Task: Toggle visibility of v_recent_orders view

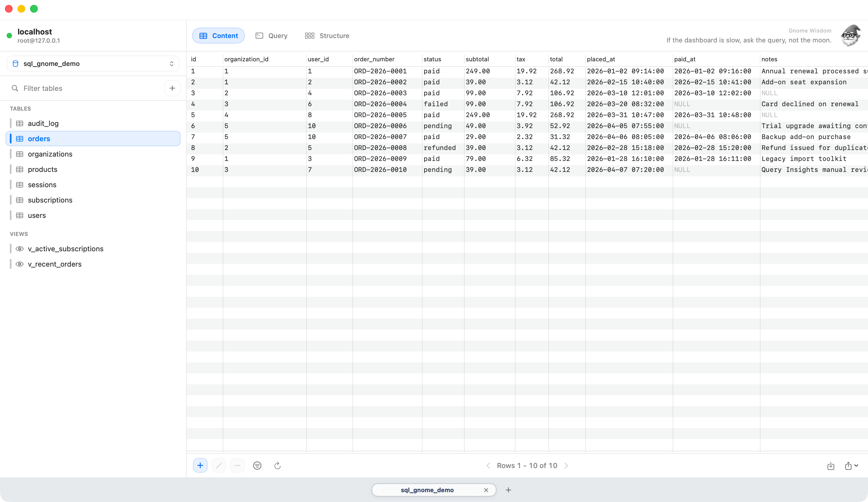Action: 20,264
